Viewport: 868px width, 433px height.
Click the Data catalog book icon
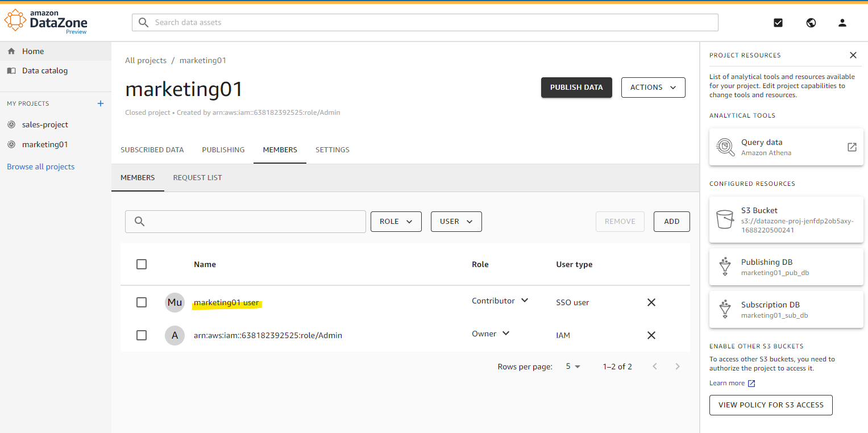11,71
